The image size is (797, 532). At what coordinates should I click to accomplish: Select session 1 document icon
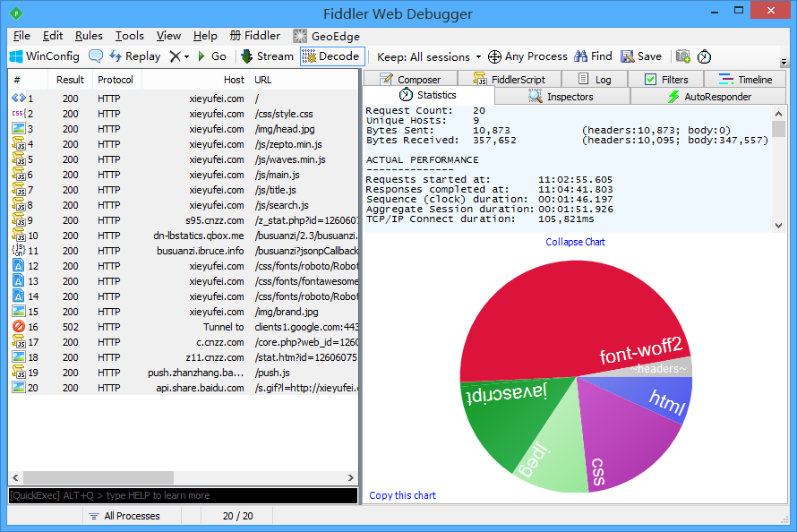point(19,98)
